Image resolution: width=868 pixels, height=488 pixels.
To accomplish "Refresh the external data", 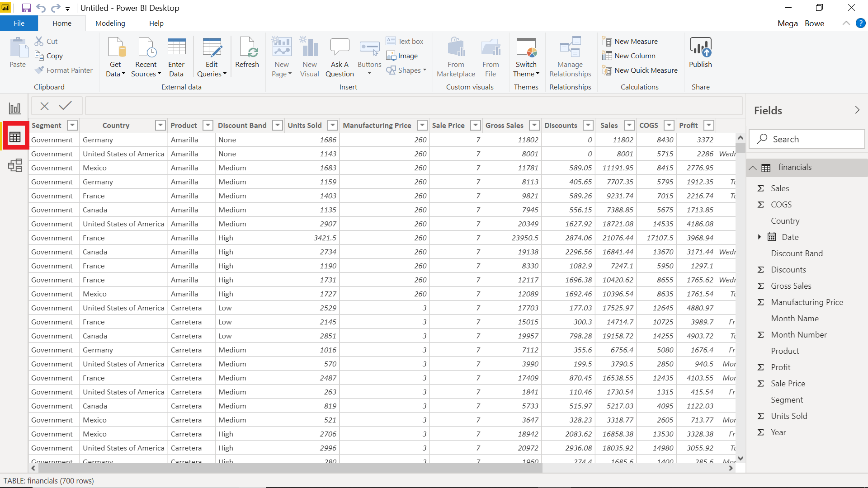I will (x=247, y=52).
